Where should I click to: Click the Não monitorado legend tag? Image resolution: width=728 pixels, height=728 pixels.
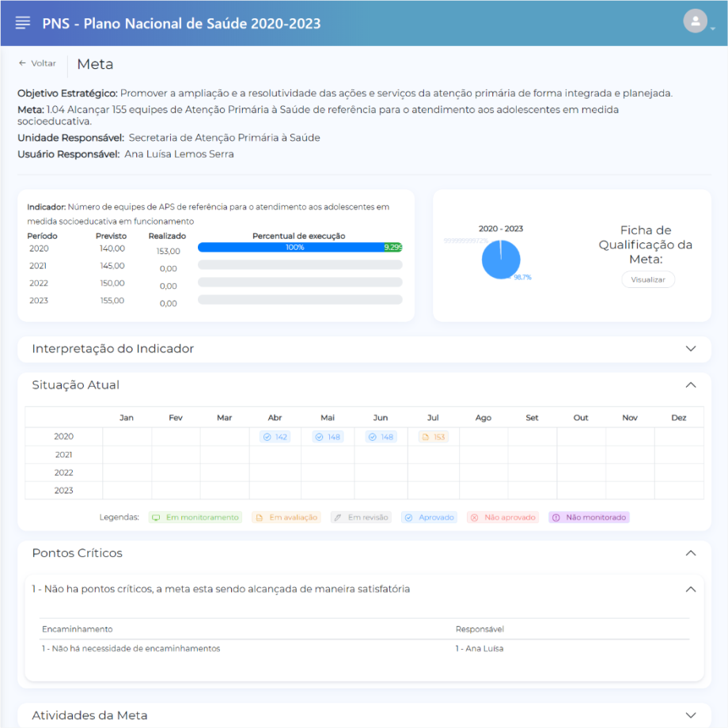[x=589, y=518]
